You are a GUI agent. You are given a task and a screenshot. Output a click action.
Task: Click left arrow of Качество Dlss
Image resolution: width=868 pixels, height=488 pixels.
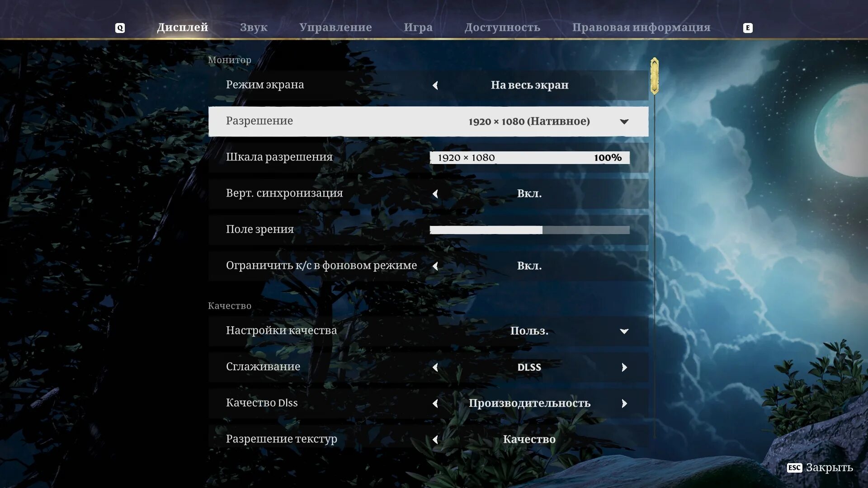click(x=435, y=404)
